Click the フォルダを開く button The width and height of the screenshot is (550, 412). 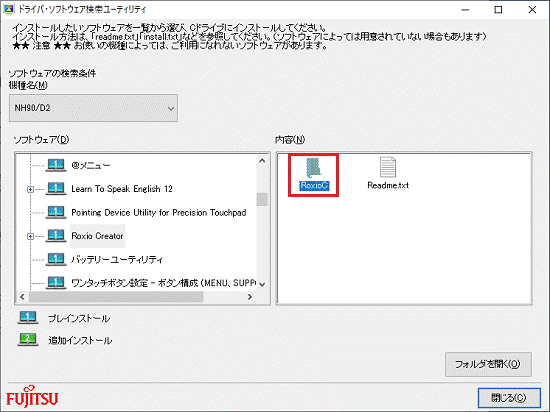pos(488,364)
